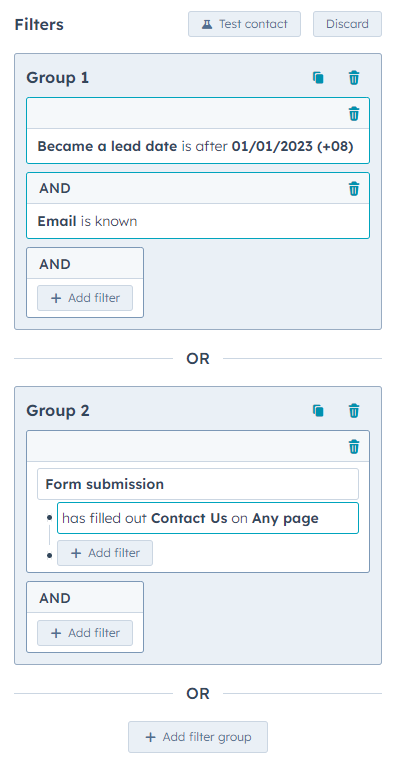Delete Group 1 using its trash icon
Image resolution: width=394 pixels, height=764 pixels.
[354, 78]
